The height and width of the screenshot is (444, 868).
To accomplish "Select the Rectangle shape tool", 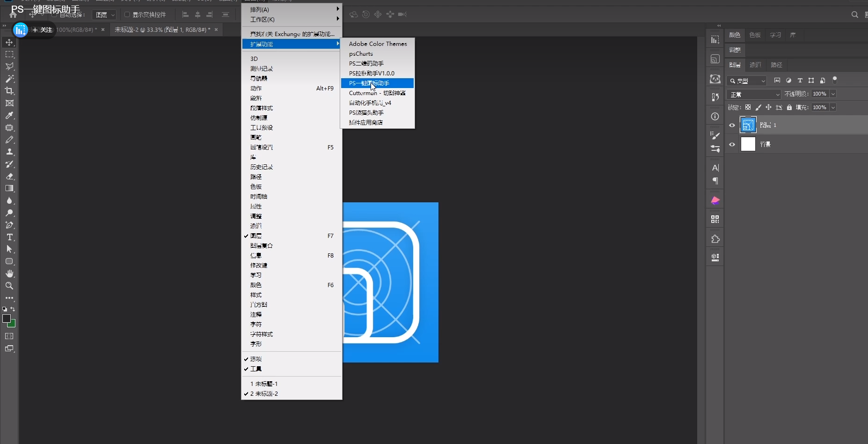I will [9, 261].
